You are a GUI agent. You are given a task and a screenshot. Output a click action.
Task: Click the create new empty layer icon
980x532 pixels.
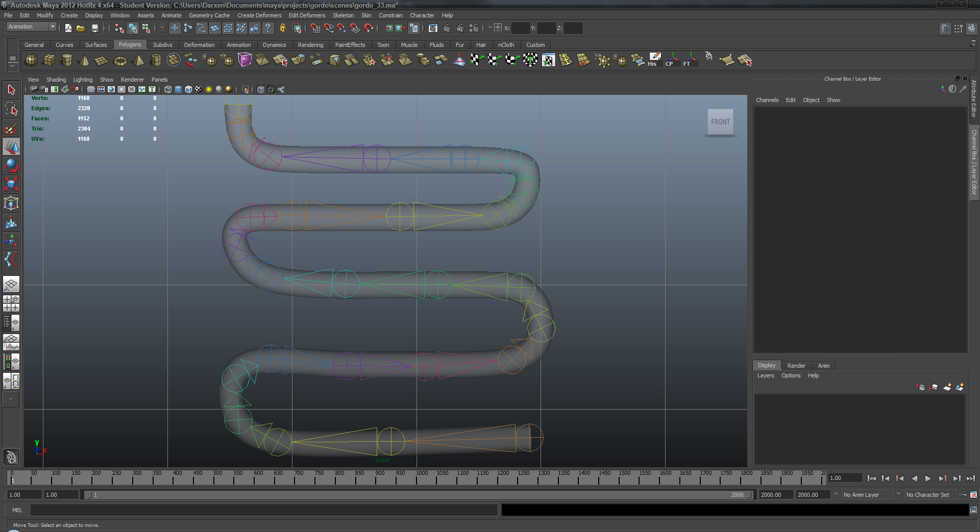click(947, 387)
